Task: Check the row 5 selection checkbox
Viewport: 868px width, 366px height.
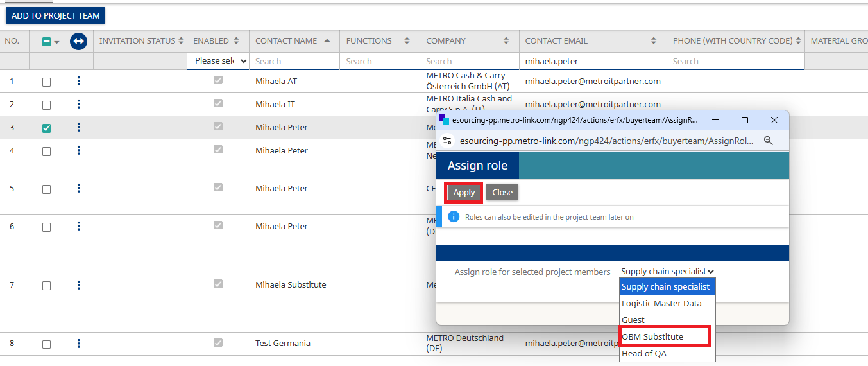Action: (x=46, y=189)
